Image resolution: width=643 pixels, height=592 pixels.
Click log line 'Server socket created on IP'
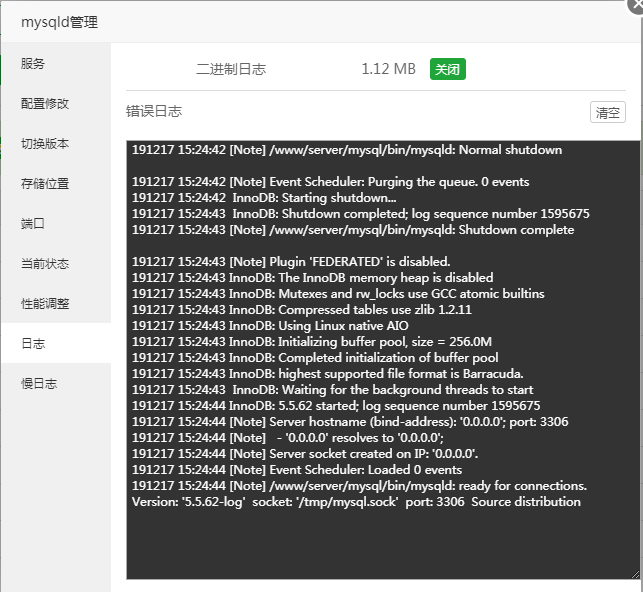(x=305, y=453)
